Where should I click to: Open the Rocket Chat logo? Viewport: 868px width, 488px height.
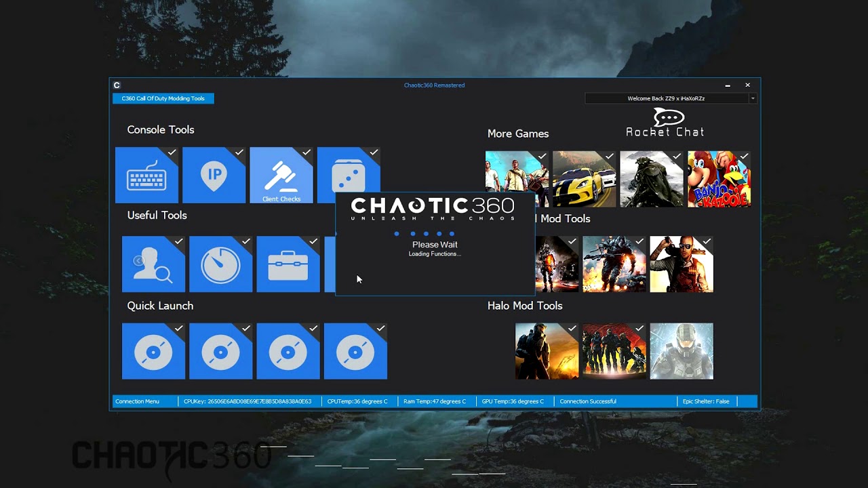pyautogui.click(x=665, y=123)
